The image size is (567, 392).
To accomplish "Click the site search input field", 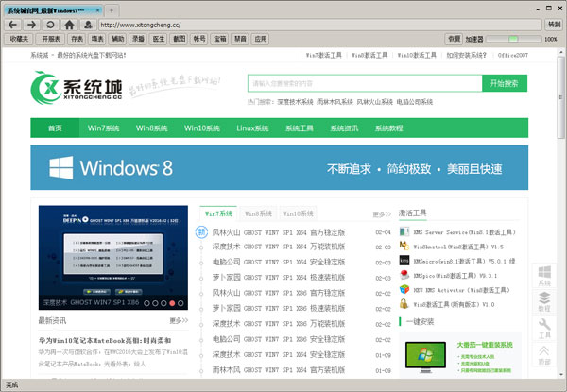I will click(365, 83).
